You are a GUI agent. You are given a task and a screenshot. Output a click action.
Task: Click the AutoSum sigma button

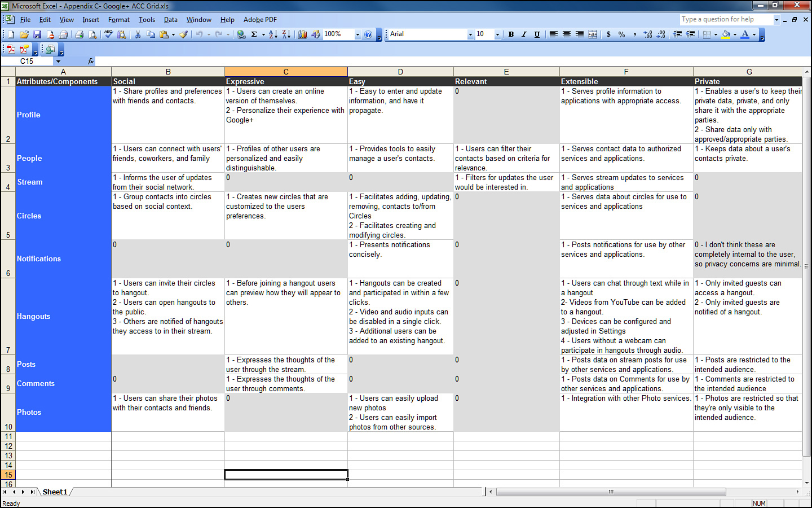tap(254, 34)
